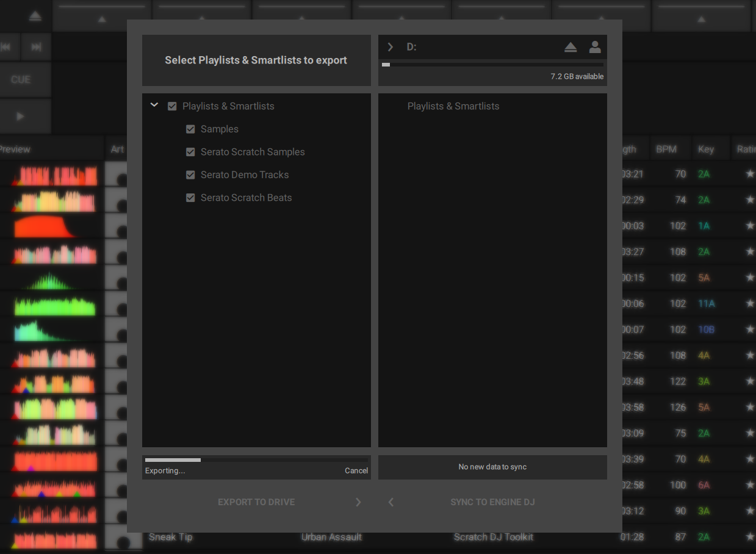Click Scratch DJ Toolkit album cell
The width and height of the screenshot is (756, 554).
(x=494, y=537)
